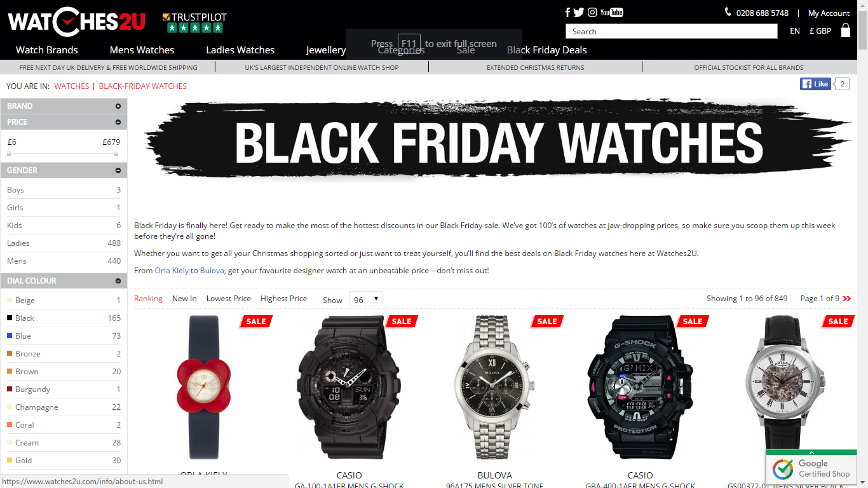Sort products by Lowest Price
The height and width of the screenshot is (488, 868).
229,299
